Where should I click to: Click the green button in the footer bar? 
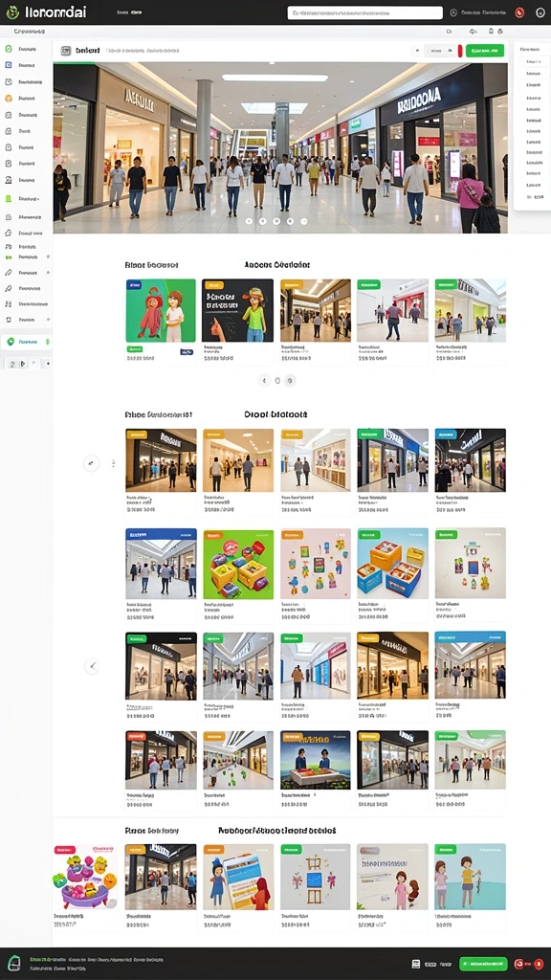click(483, 964)
